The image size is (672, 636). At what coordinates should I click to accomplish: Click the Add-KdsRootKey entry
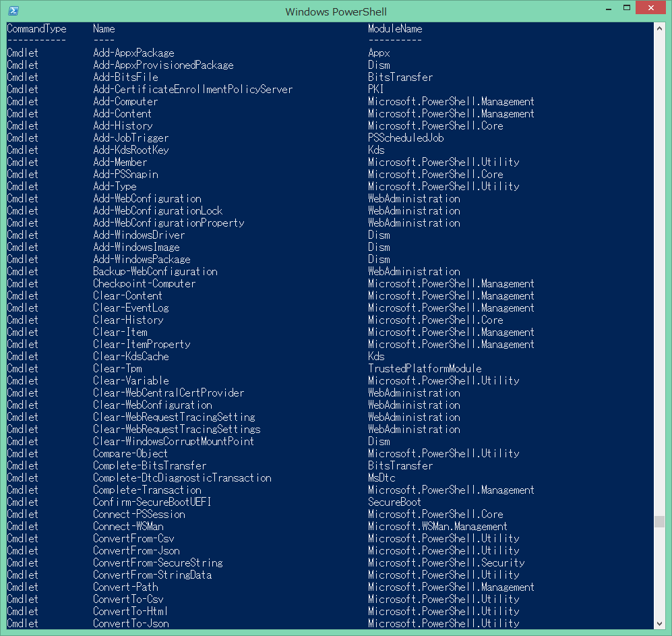(x=131, y=150)
